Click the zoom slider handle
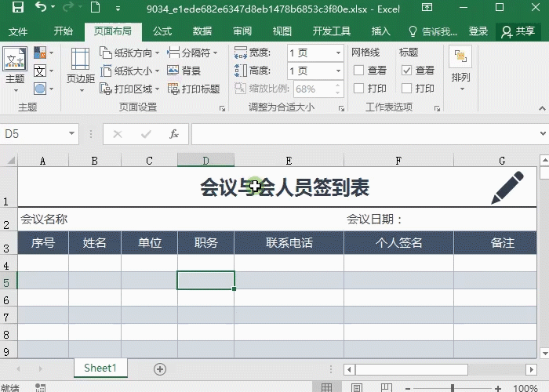The image size is (549, 392). click(453, 388)
